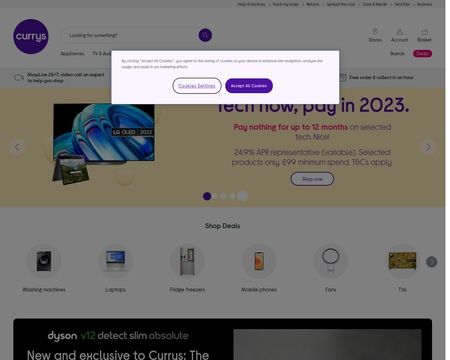Select the first active carousel dot
This screenshot has width=450, height=360.
[207, 196]
